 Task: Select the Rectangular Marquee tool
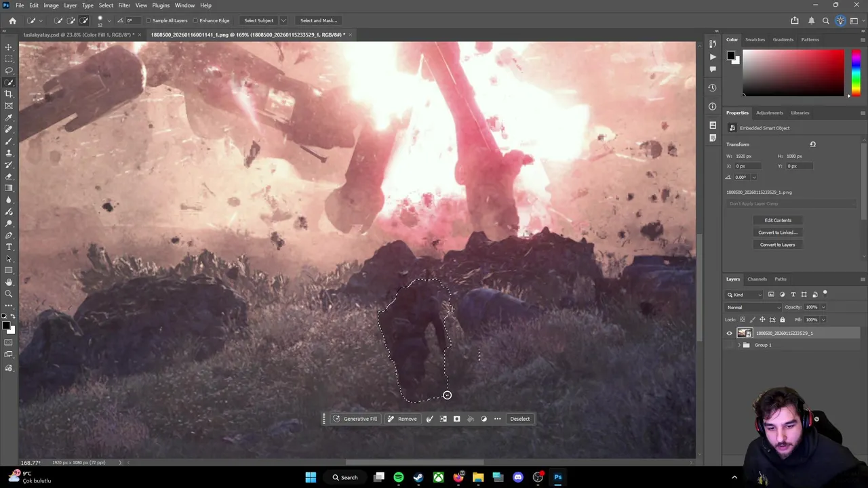[9, 58]
